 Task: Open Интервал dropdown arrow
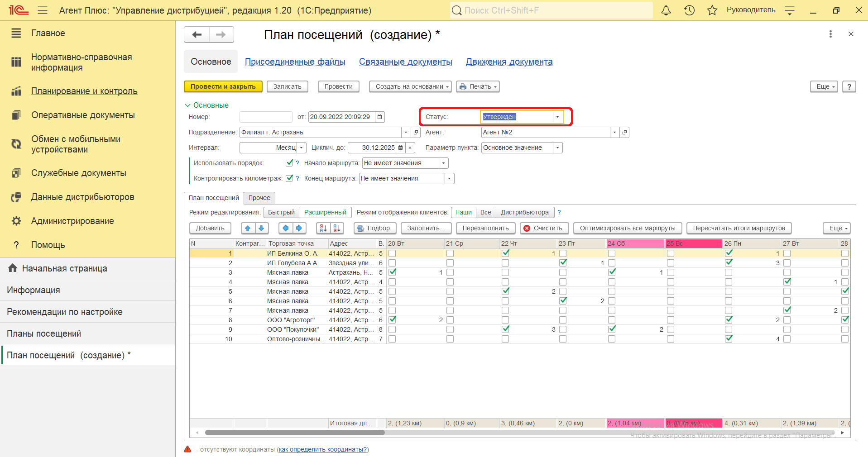tap(301, 148)
